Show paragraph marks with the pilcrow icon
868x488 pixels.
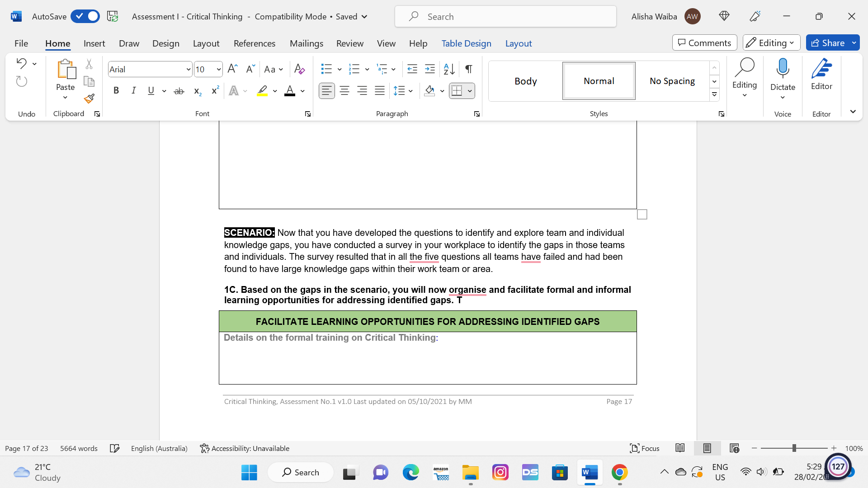coord(468,69)
